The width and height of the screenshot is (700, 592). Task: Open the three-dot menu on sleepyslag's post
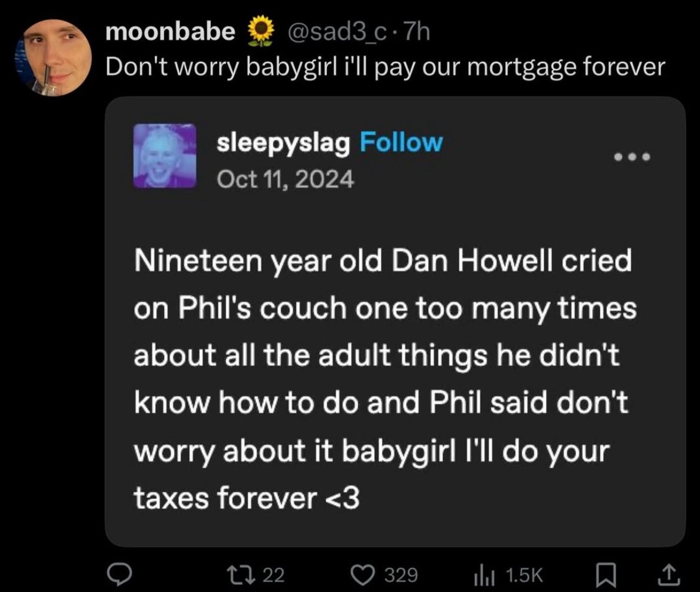tap(632, 157)
